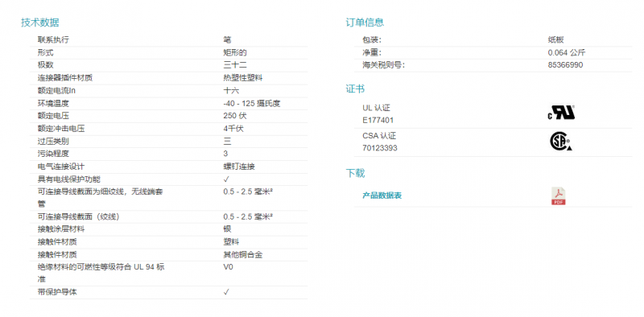Click the 证书 section heading
This screenshot has height=317, width=644.
click(x=355, y=89)
